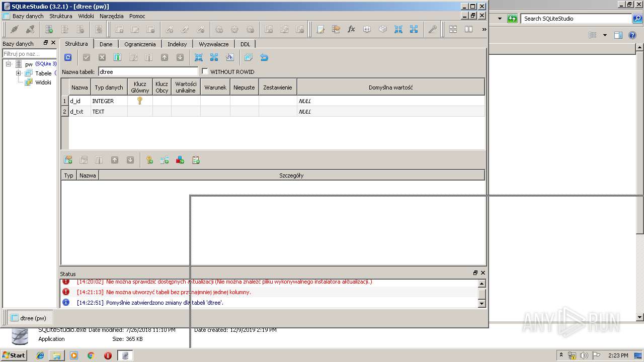This screenshot has width=644, height=362.
Task: Add foreign key table constraint icon
Action: [x=165, y=160]
